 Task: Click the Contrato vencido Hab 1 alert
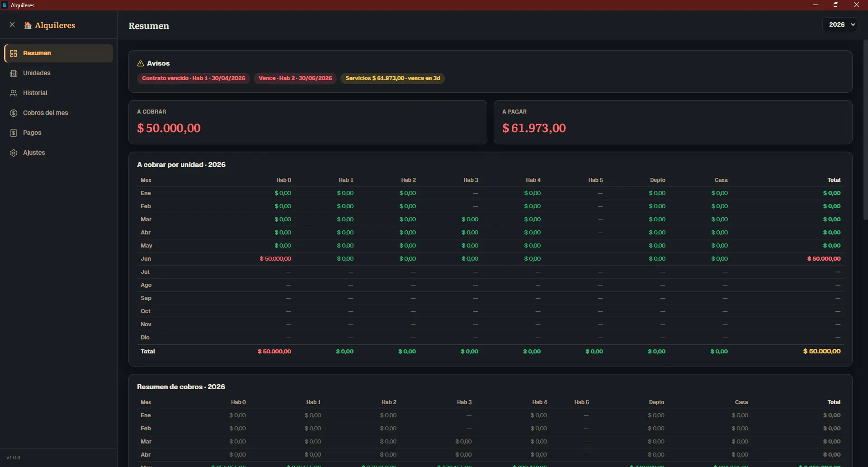(x=193, y=78)
